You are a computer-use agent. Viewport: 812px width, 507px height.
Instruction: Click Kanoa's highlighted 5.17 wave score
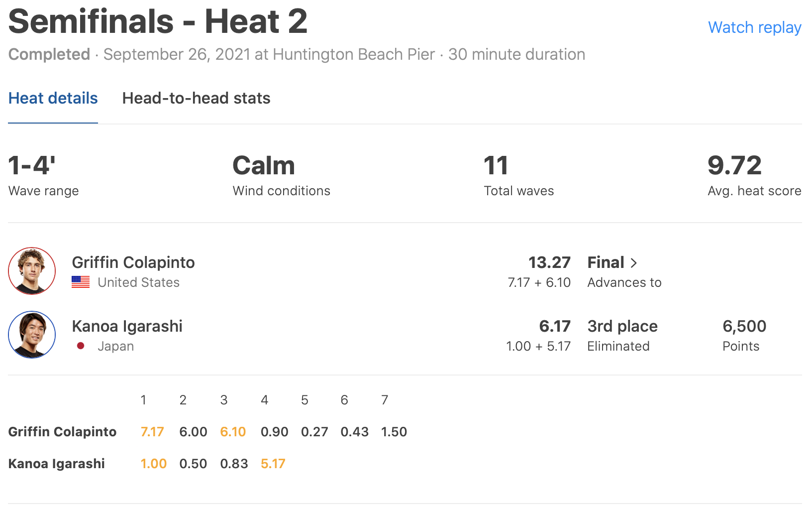273,464
